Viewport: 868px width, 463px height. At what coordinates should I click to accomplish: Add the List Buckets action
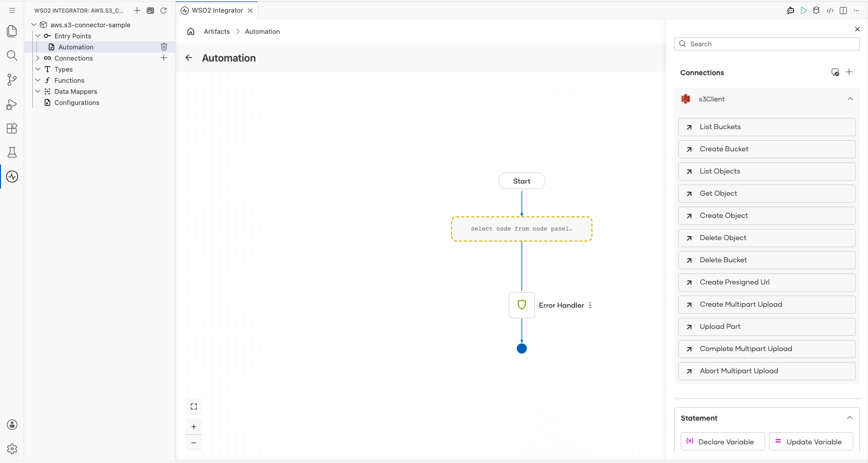tap(767, 127)
